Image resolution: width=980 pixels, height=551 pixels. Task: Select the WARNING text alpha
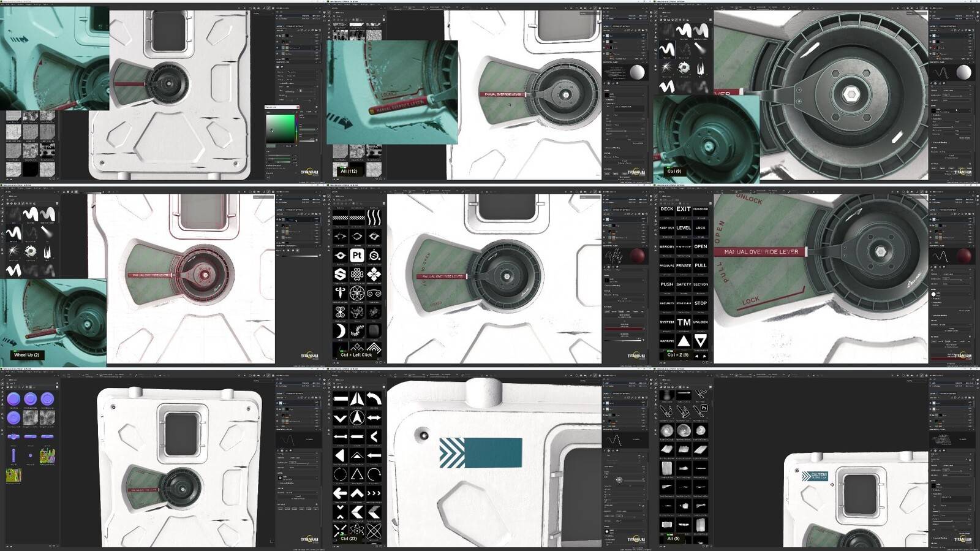coord(667,341)
